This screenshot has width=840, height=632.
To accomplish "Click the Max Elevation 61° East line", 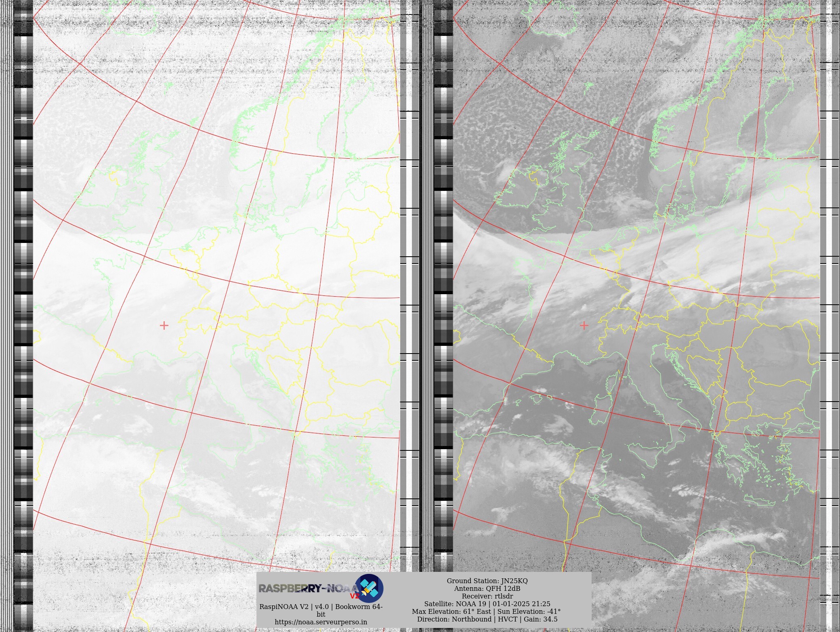I will (x=487, y=611).
